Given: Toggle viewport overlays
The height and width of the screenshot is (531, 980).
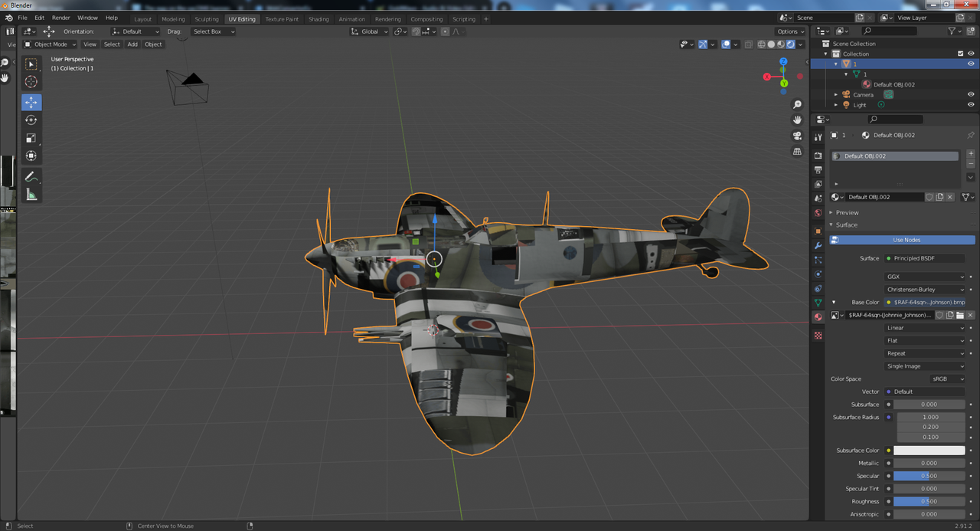Looking at the screenshot, I should tap(726, 44).
